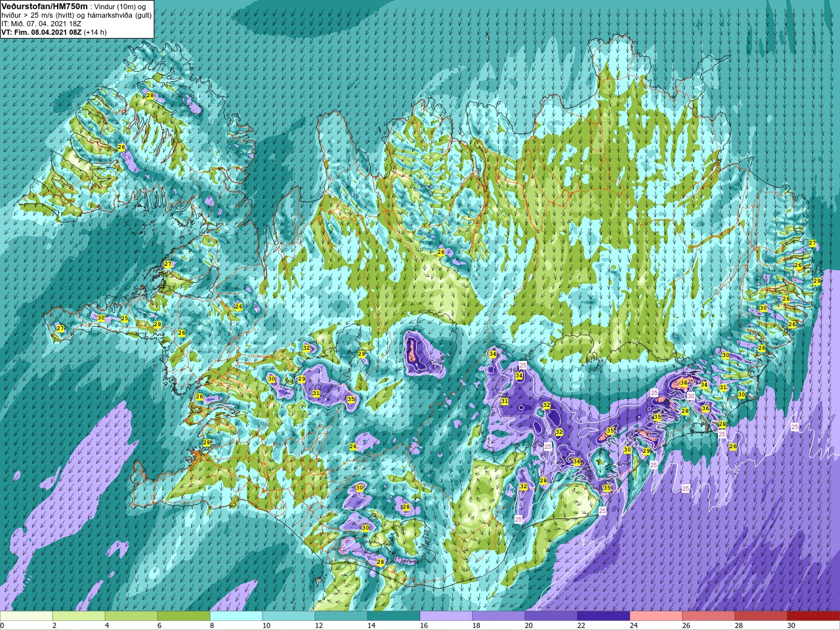840x630 pixels.
Task: Pick the salmon 26–28 legend swatch
Action: (709, 616)
